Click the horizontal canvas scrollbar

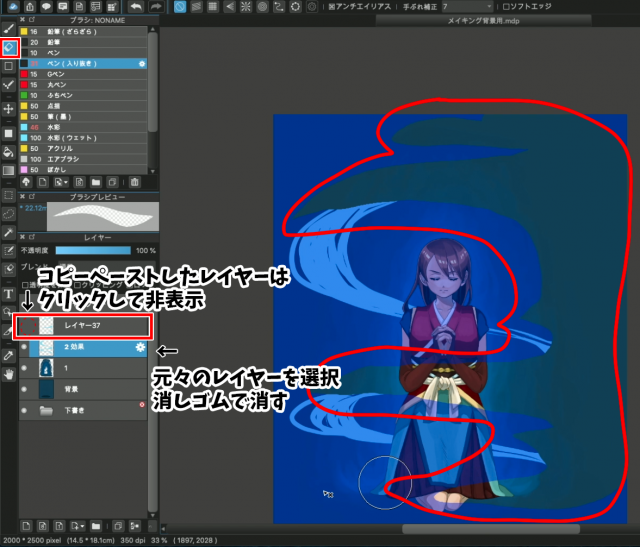tap(491, 529)
